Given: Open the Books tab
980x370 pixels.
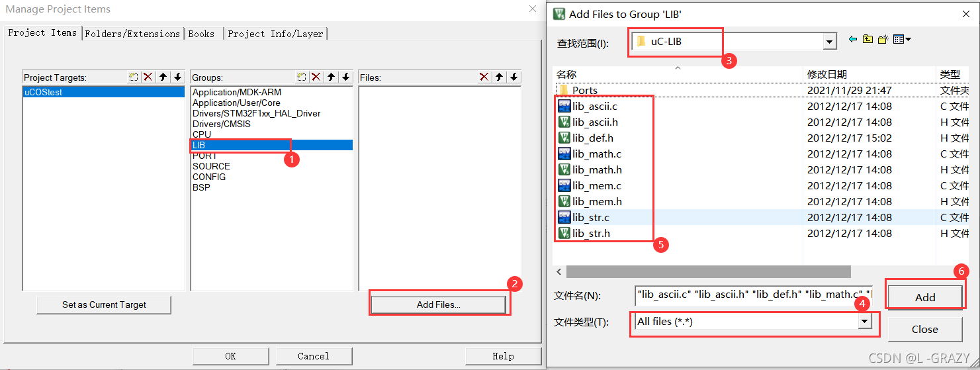Looking at the screenshot, I should (x=202, y=33).
